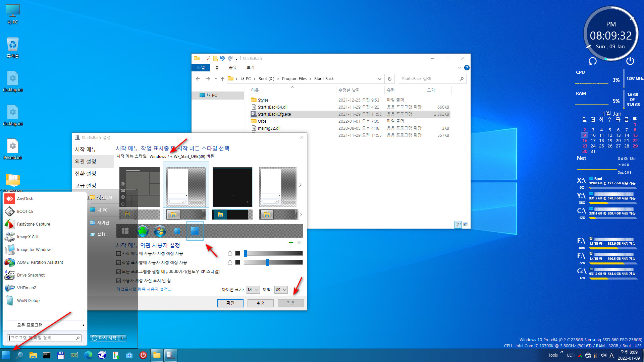644x362 pixels.
Task: Switch to the 보기 ribbon tab
Action: (251, 67)
